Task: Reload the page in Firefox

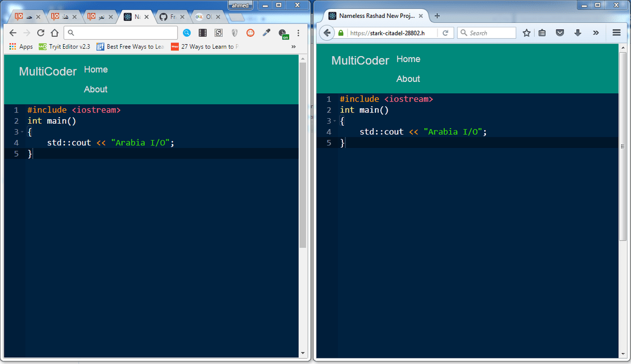Action: point(445,33)
